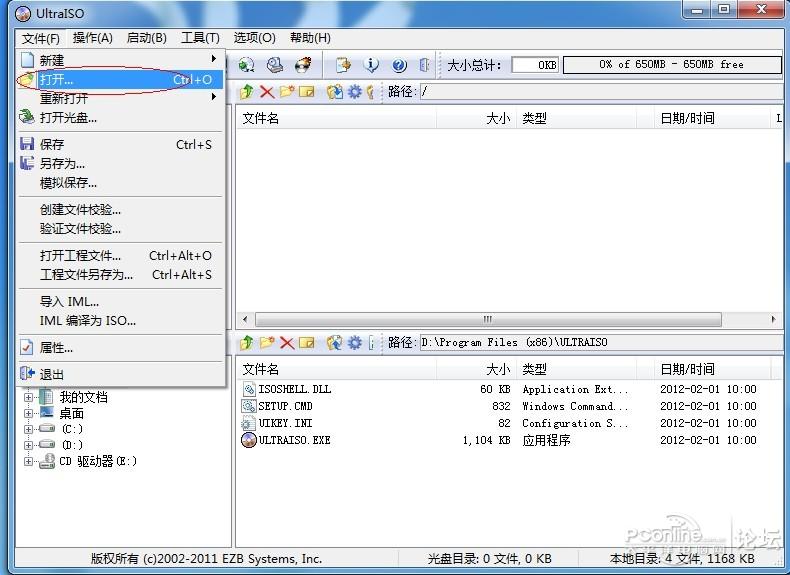Click the Info icon in the top toolbar
The width and height of the screenshot is (790, 575).
pos(372,65)
